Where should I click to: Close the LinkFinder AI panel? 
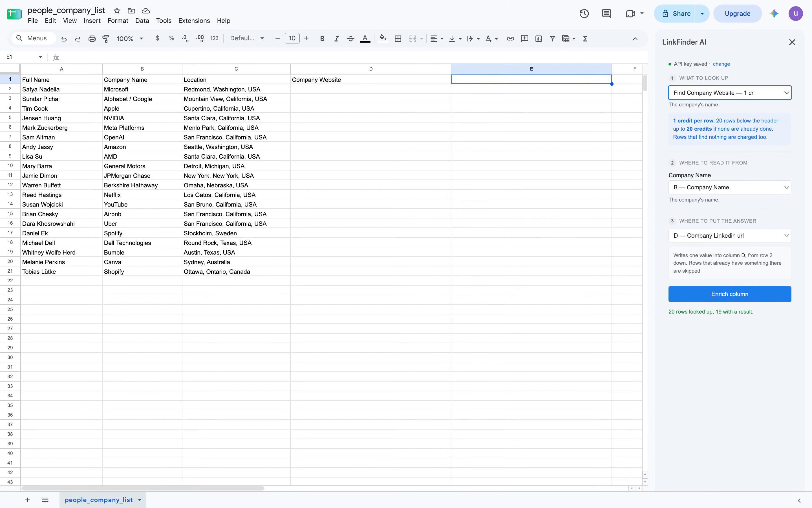tap(792, 42)
